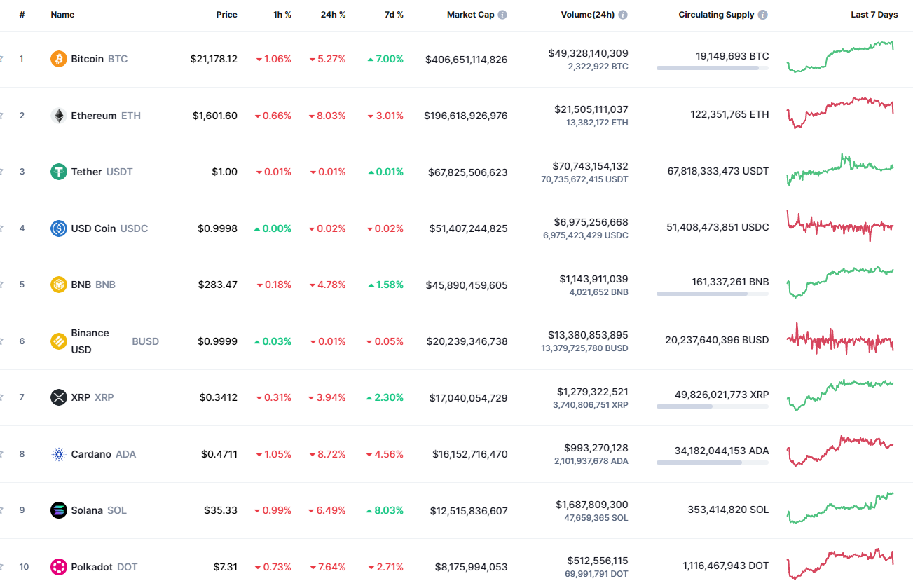This screenshot has width=913, height=588.
Task: Sort the table by 24h % column
Action: (x=332, y=14)
